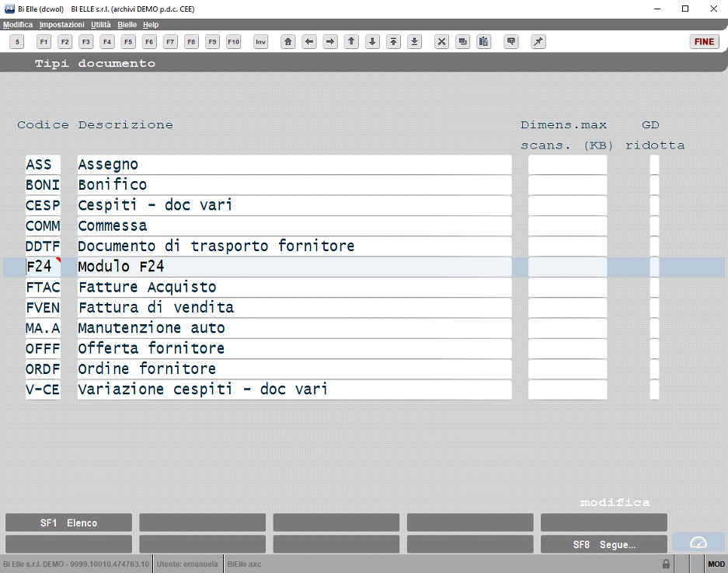
Task: Click the F6 toolbar key
Action: [x=149, y=42]
